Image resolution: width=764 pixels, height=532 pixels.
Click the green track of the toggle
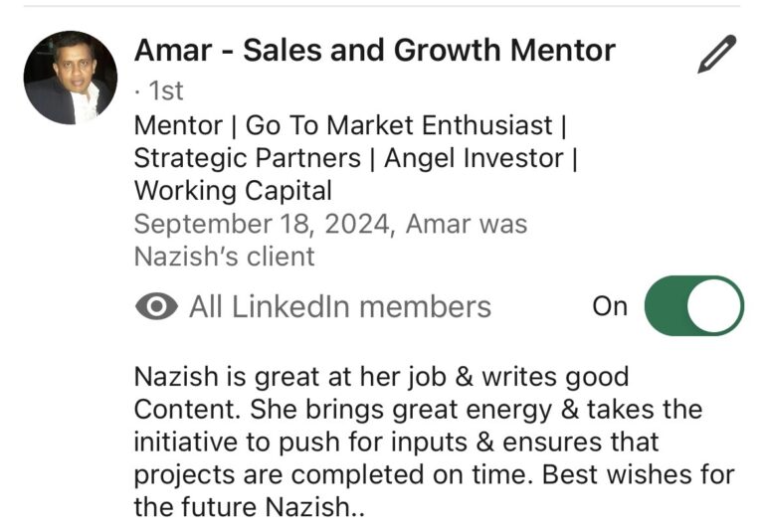click(666, 306)
